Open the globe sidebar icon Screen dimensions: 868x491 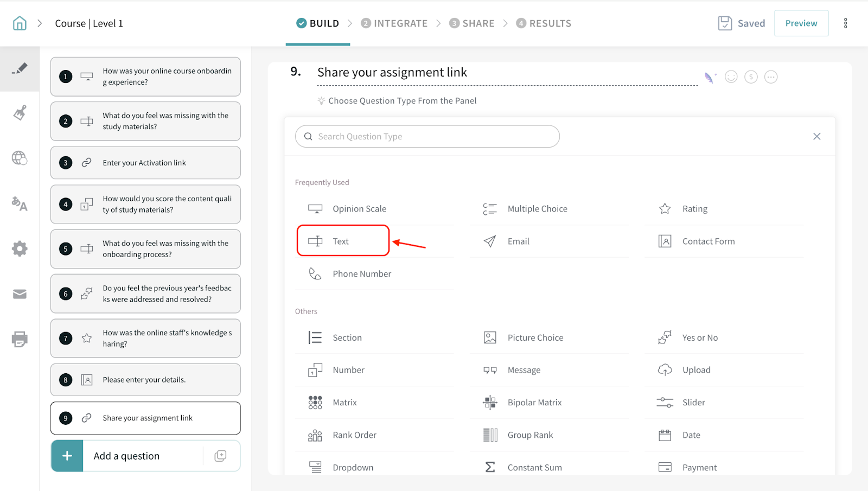coord(20,158)
